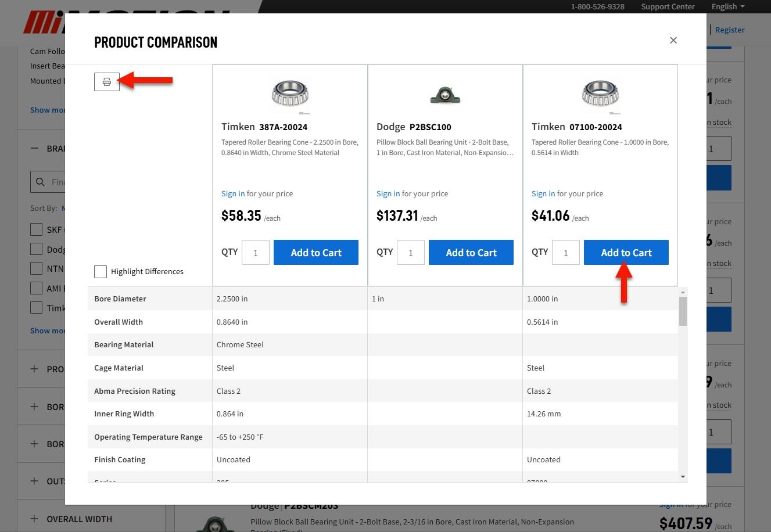
Task: Open Support Center in top bar
Action: [668, 6]
